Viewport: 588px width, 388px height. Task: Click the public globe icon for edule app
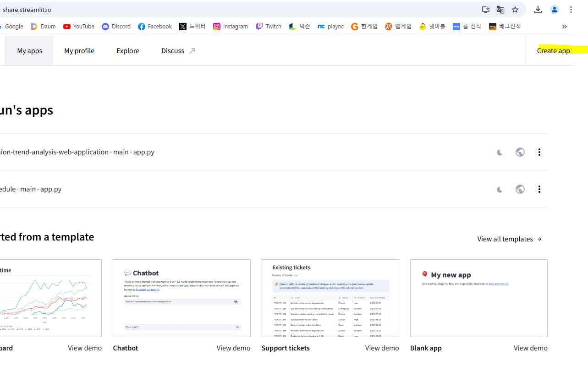coord(520,189)
